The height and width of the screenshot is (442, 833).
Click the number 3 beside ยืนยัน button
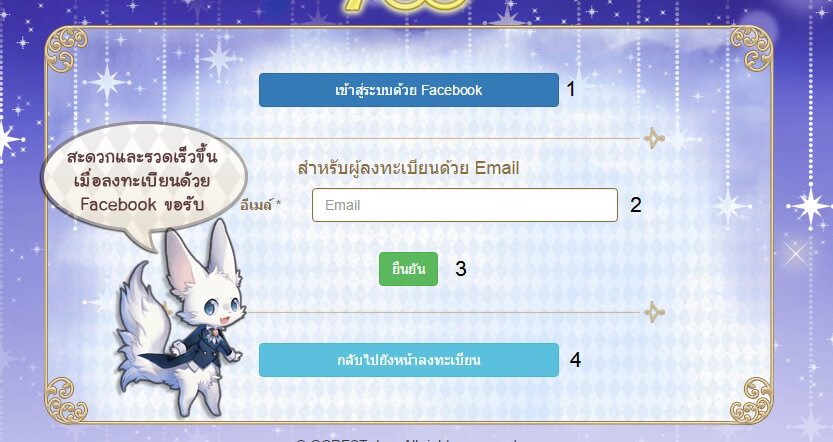pyautogui.click(x=461, y=269)
